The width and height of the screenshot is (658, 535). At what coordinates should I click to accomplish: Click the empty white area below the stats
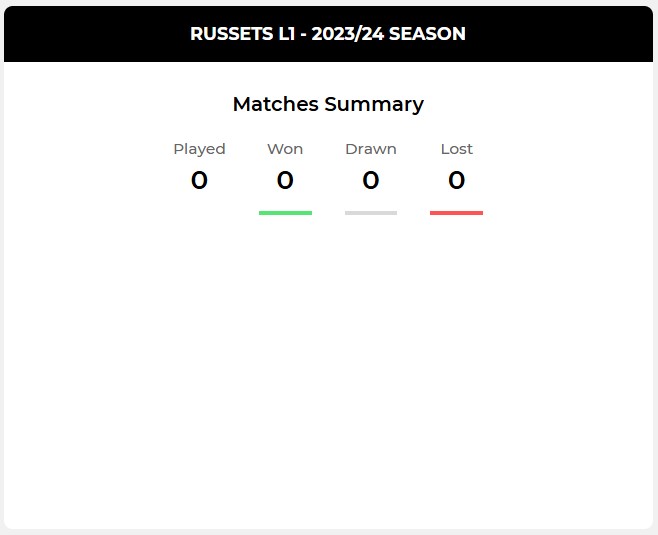pos(328,370)
